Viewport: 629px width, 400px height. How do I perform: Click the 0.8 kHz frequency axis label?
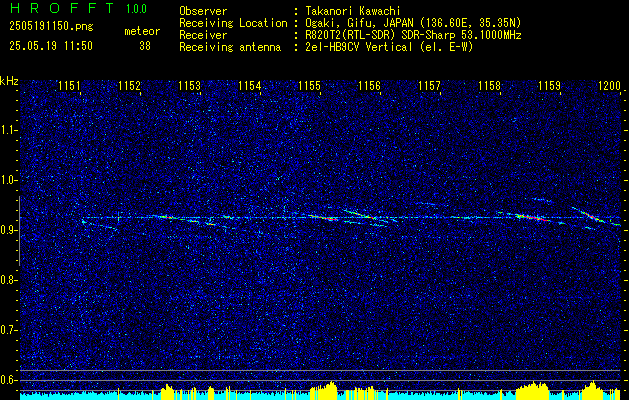tap(9, 280)
